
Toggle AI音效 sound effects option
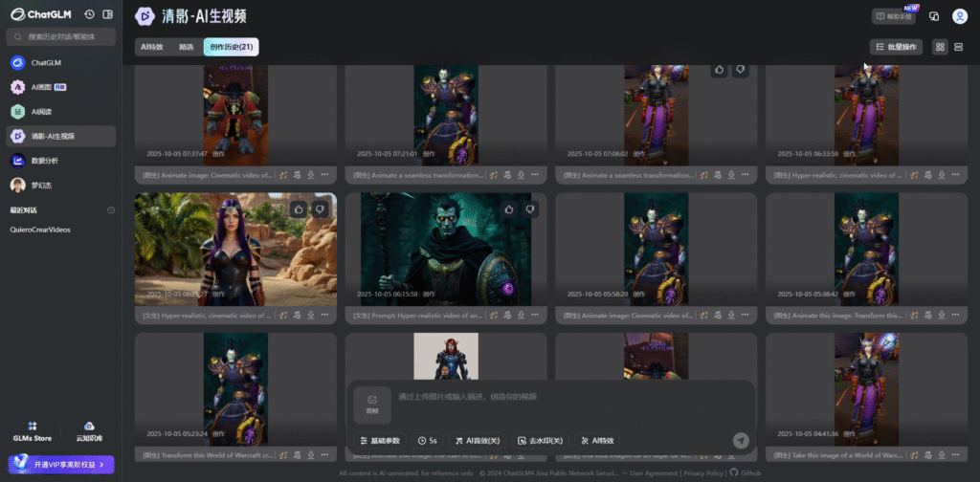point(477,441)
